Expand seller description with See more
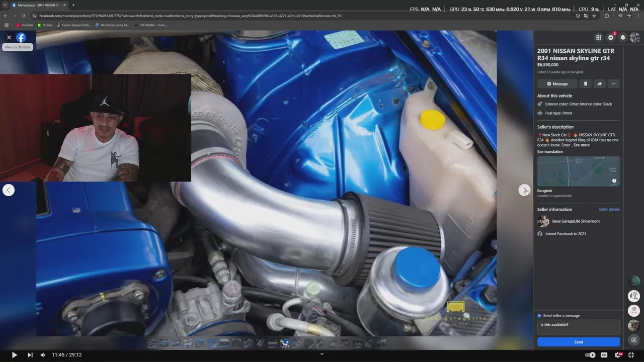Screen dimensions: 644x362 coord(581,145)
